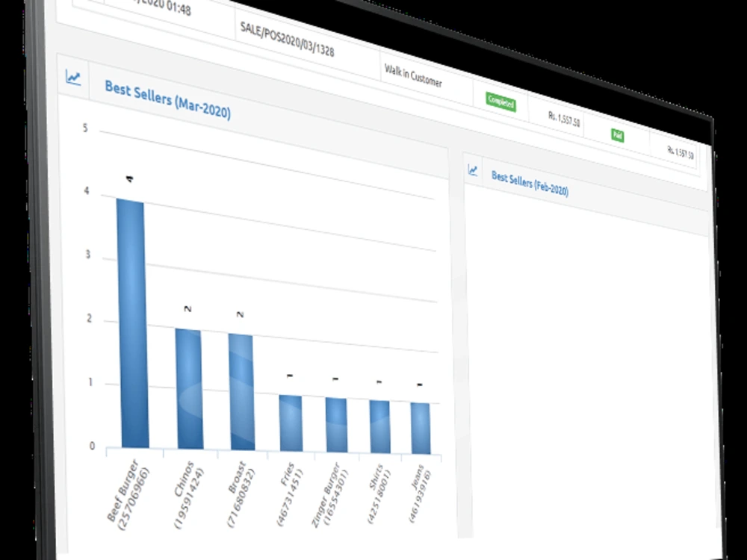Open the Best Sellers (Feb-2020) heading
Image resolution: width=747 pixels, height=560 pixels.
click(x=530, y=184)
